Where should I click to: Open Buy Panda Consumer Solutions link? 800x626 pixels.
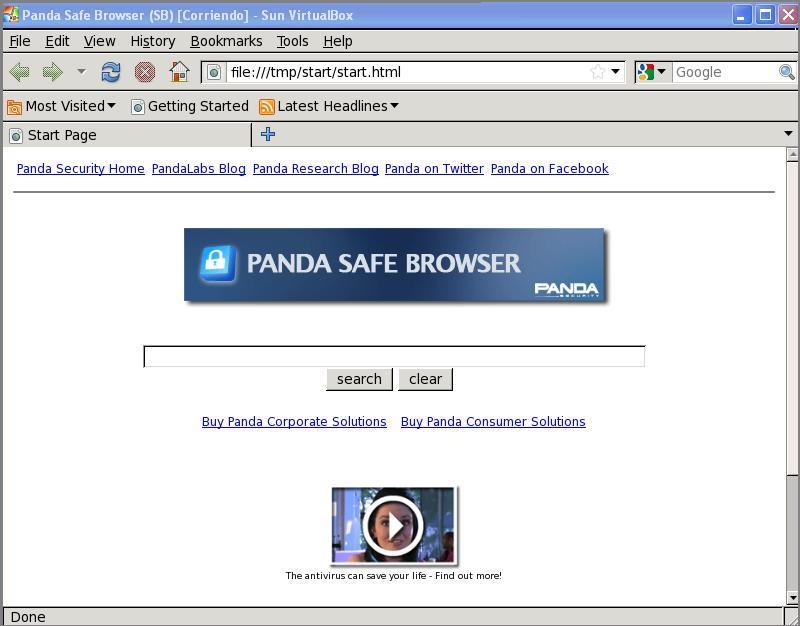click(493, 421)
